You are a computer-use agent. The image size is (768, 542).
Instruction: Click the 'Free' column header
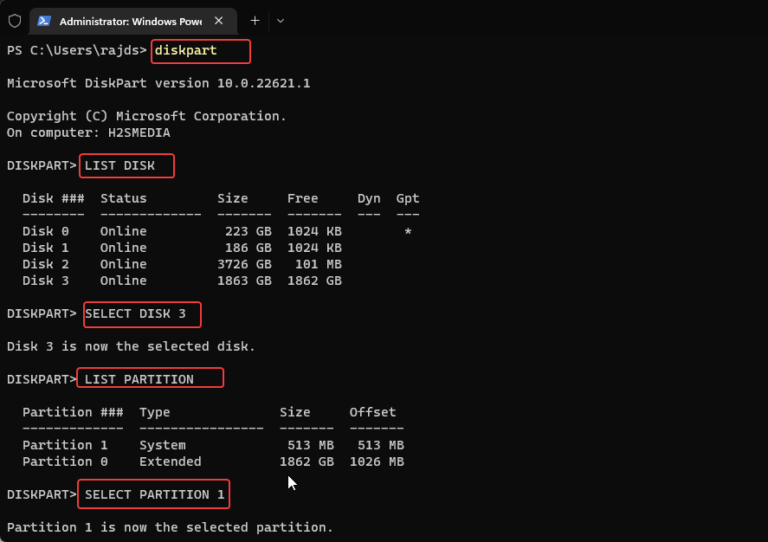point(303,198)
